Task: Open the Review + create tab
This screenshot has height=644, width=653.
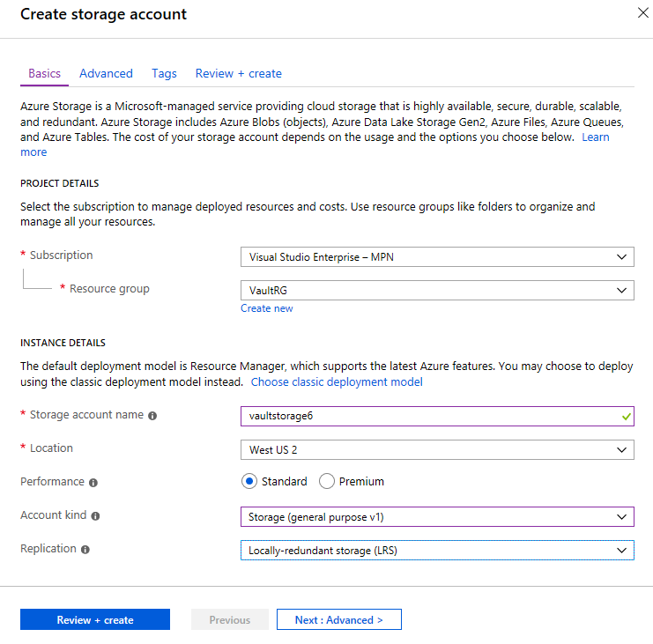Action: point(239,74)
